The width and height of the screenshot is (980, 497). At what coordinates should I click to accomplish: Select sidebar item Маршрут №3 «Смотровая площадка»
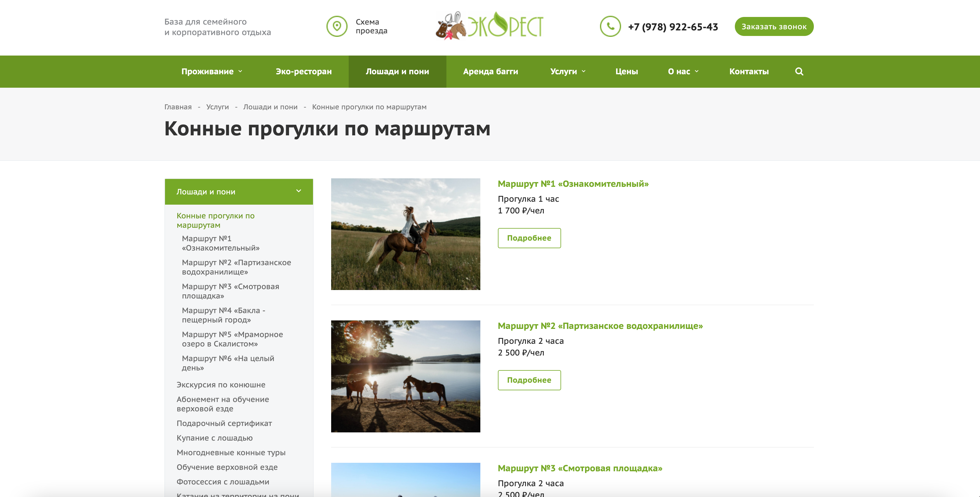coord(230,291)
